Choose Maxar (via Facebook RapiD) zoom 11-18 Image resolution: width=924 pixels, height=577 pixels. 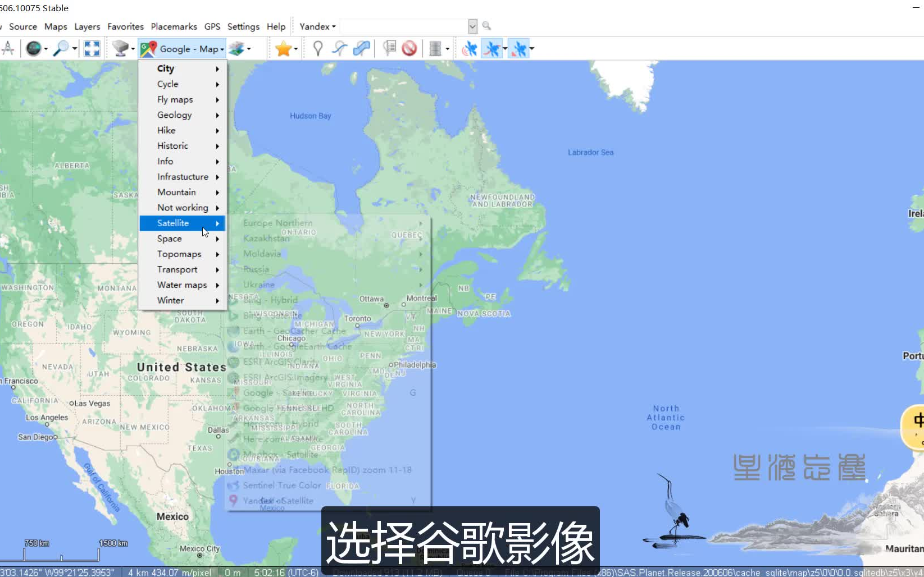[328, 470]
